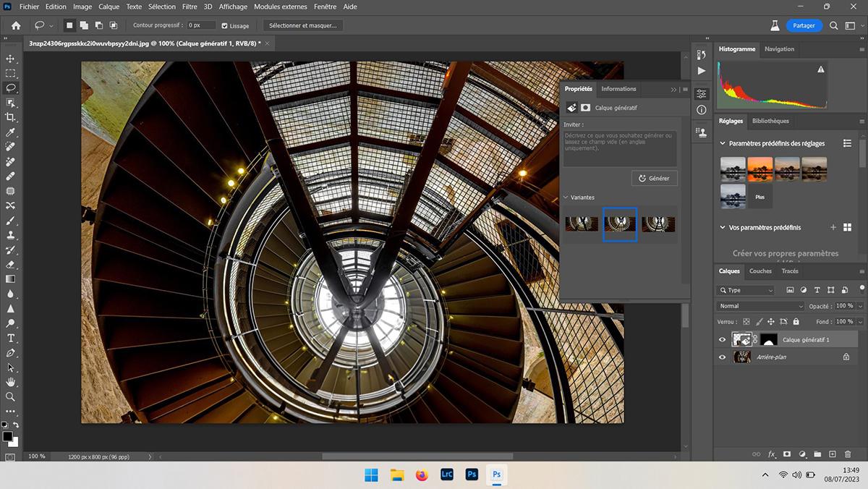Create a new group folder icon
This screenshot has height=489, width=868.
tap(817, 454)
